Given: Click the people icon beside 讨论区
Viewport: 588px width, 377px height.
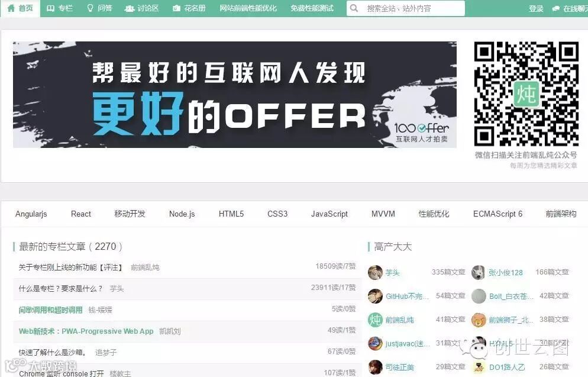Looking at the screenshot, I should [130, 8].
